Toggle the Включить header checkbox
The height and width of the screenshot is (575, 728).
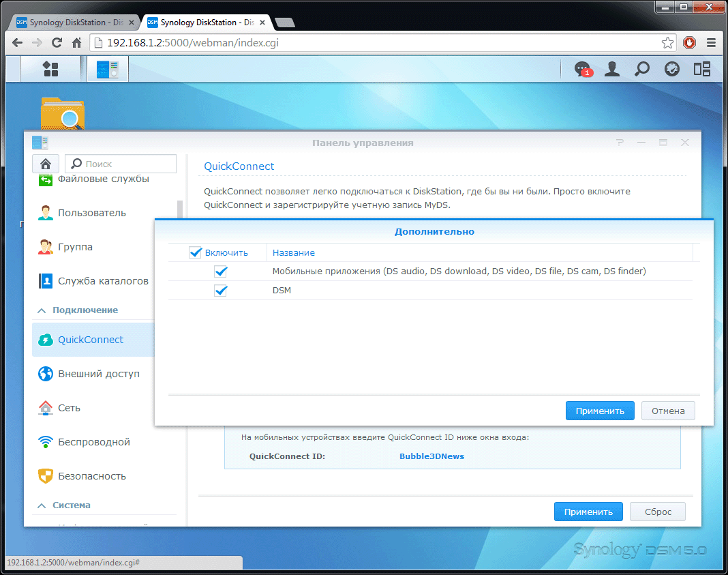(x=196, y=252)
